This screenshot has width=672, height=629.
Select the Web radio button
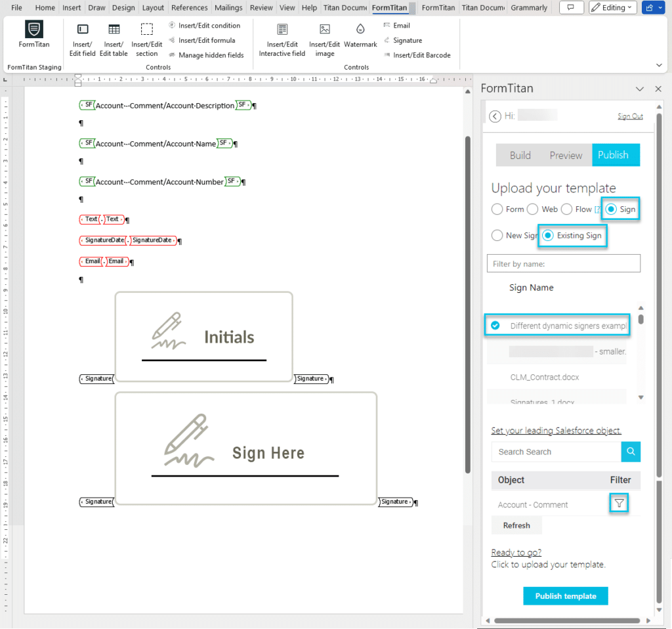click(x=532, y=209)
